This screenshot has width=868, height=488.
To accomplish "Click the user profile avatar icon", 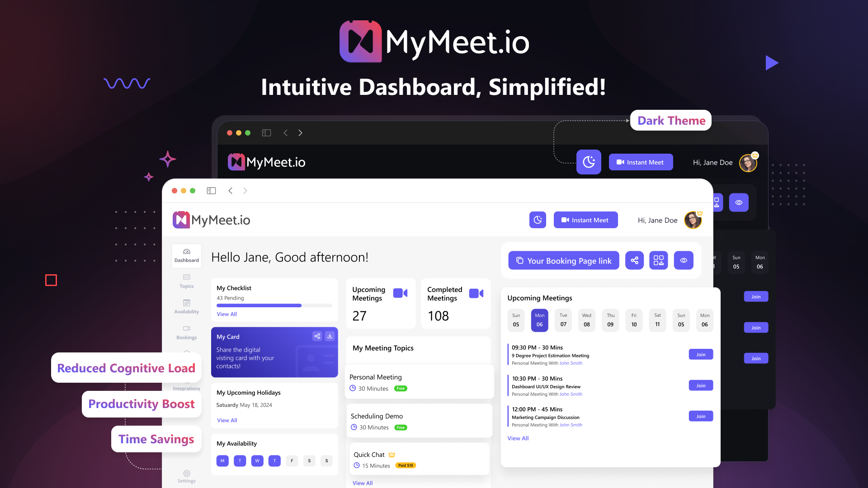I will coord(693,220).
